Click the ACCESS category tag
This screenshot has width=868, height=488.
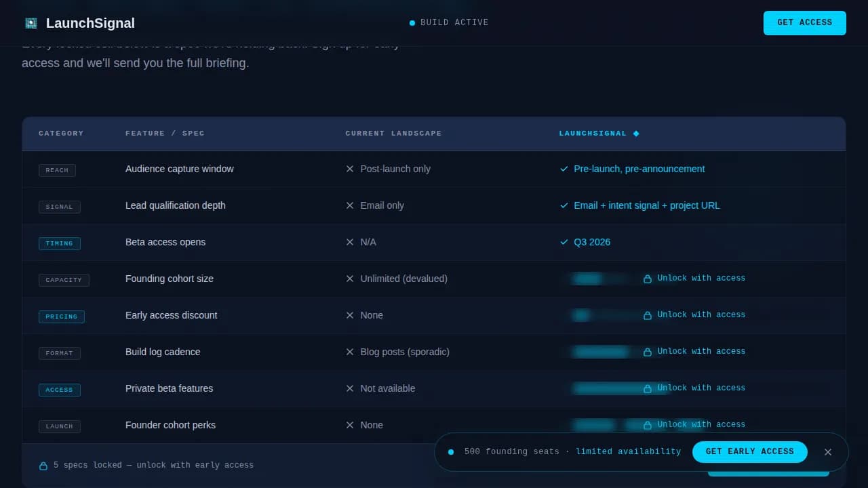pos(60,390)
